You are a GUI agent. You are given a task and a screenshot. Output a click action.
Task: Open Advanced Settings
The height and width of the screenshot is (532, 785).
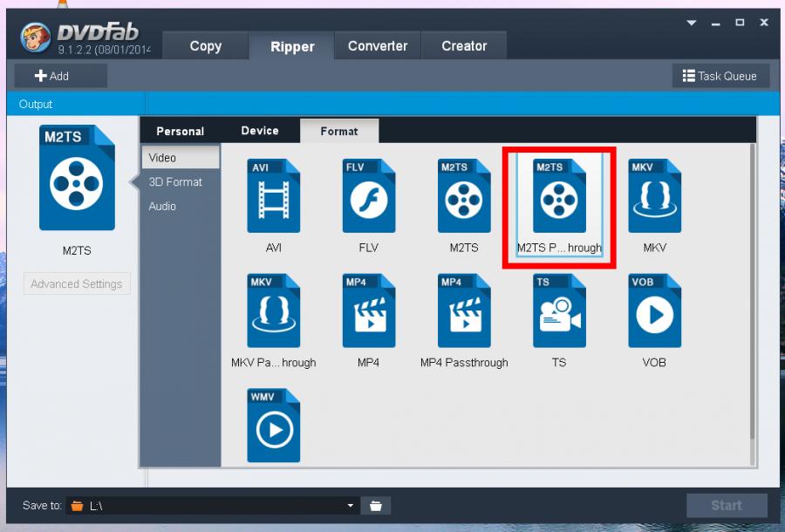[77, 283]
